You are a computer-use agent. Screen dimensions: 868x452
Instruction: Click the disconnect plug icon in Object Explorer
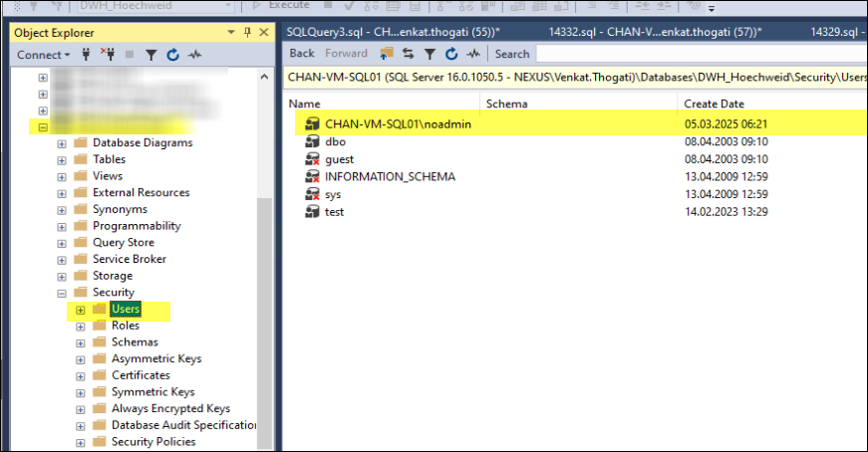click(108, 54)
